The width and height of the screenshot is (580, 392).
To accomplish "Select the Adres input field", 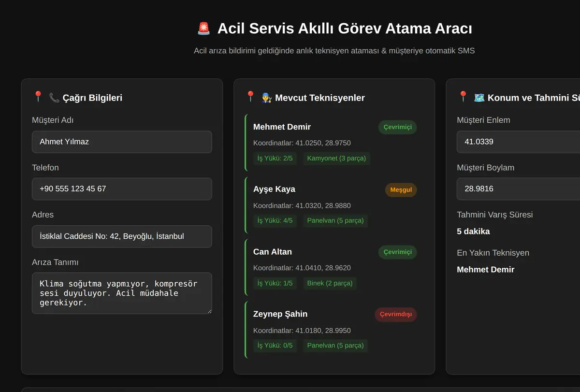I will tap(122, 236).
